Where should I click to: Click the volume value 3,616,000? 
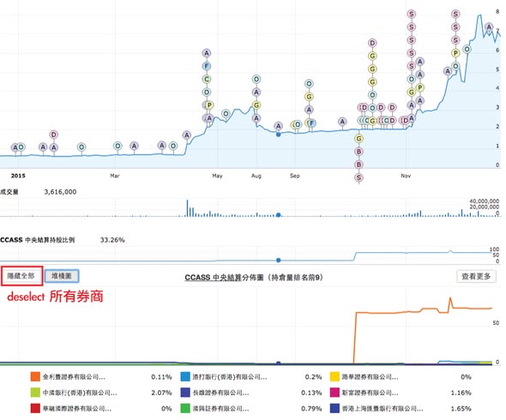(60, 192)
